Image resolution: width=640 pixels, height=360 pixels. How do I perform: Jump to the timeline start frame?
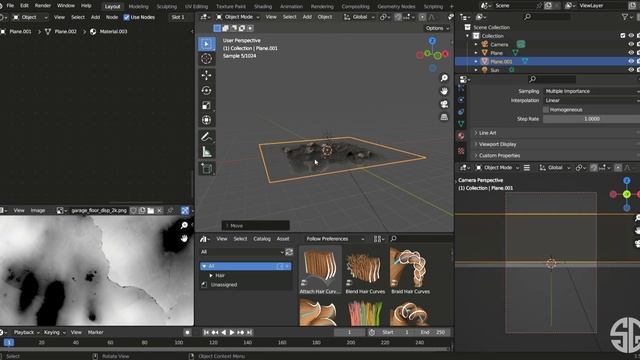(x=207, y=333)
